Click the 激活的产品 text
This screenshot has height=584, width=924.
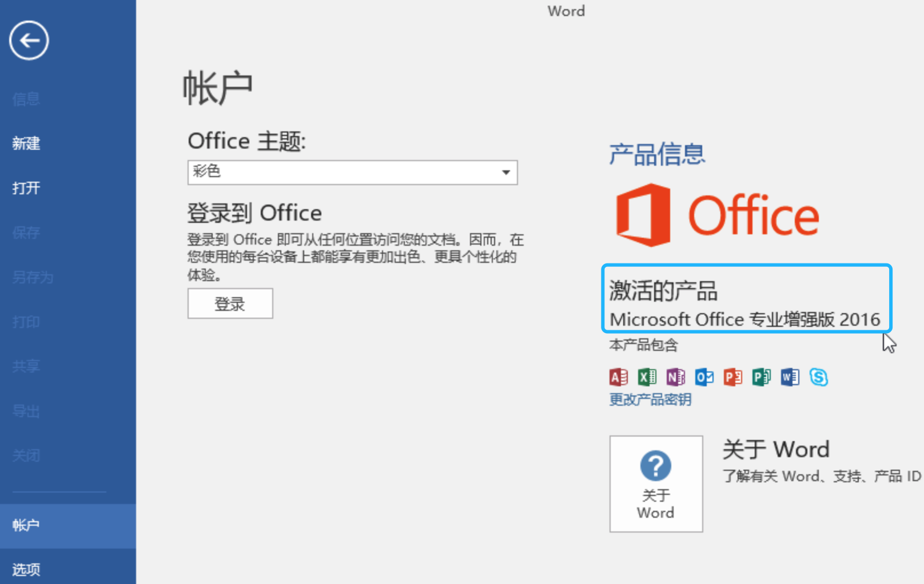click(663, 290)
